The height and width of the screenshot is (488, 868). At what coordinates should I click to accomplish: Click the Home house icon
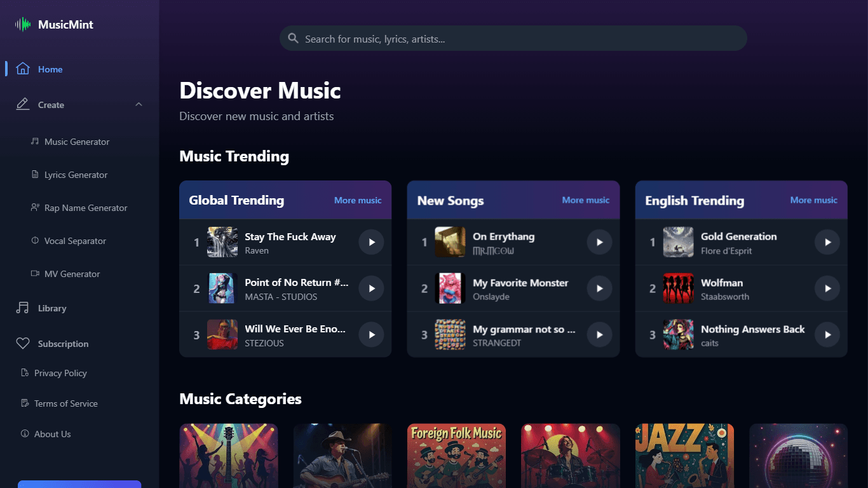coord(23,69)
